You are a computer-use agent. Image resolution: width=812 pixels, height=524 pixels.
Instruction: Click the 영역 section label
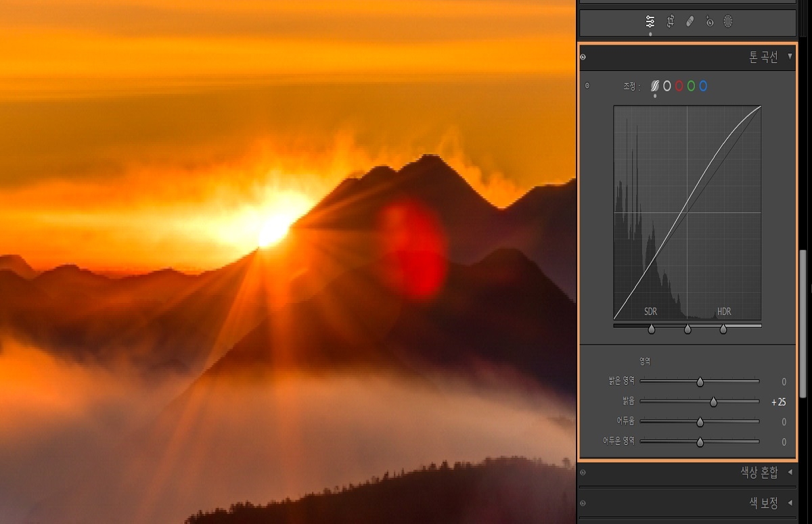645,361
